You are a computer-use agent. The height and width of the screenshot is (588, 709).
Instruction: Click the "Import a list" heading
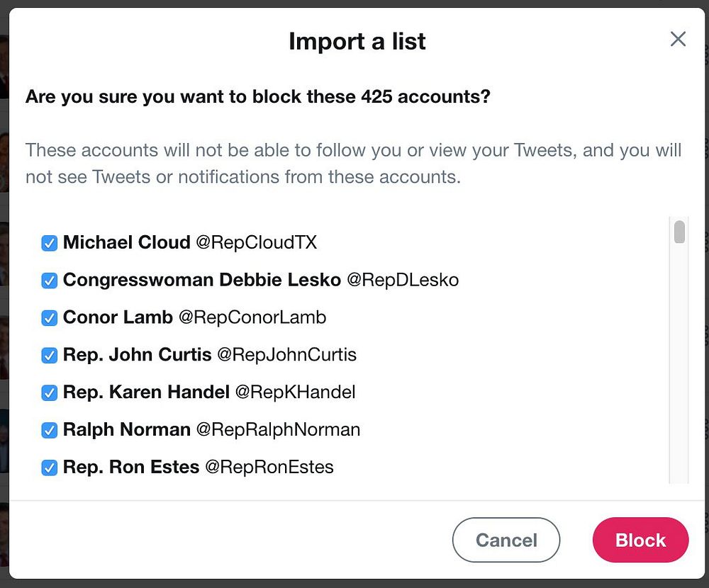coord(357,41)
